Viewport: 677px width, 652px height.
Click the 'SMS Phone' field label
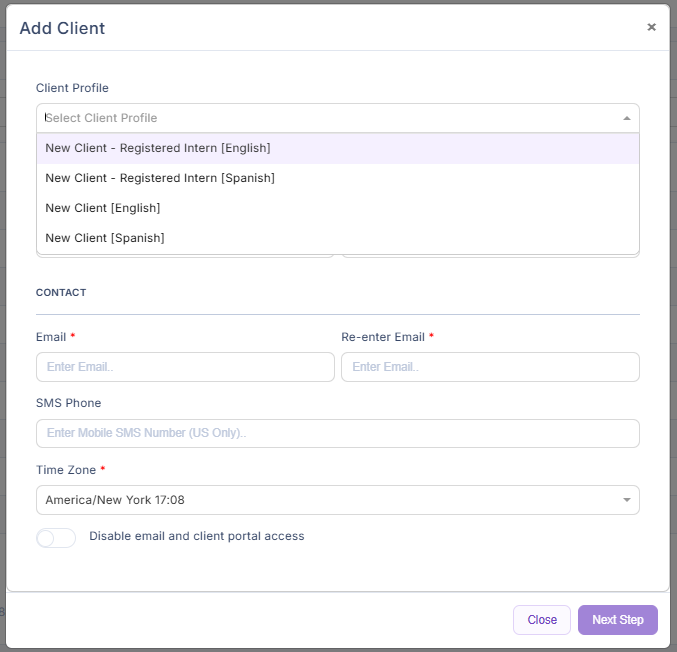(68, 403)
